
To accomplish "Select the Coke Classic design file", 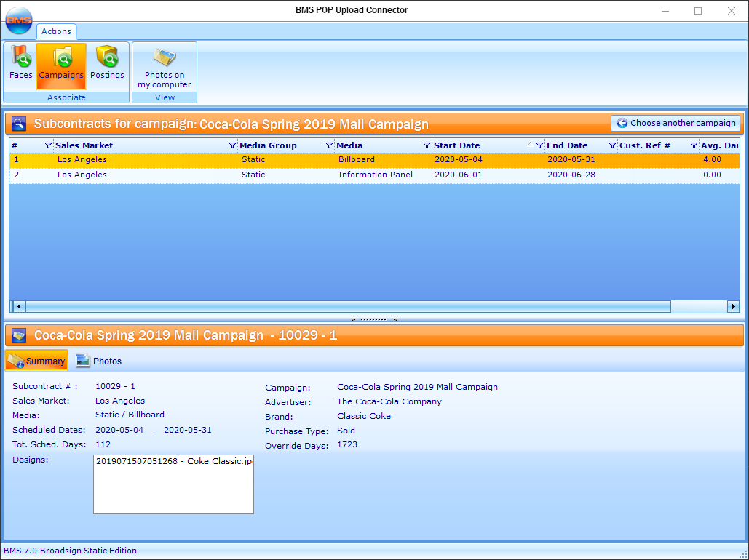I will pos(174,462).
